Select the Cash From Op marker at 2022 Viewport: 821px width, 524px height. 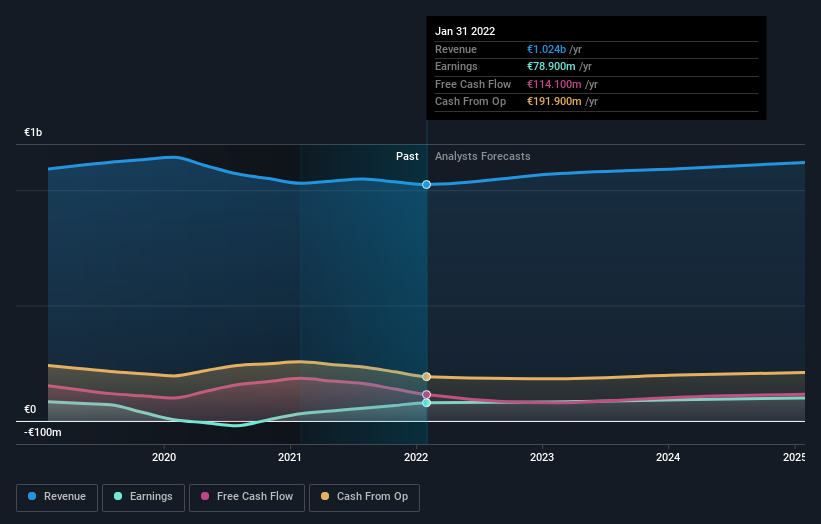click(426, 376)
